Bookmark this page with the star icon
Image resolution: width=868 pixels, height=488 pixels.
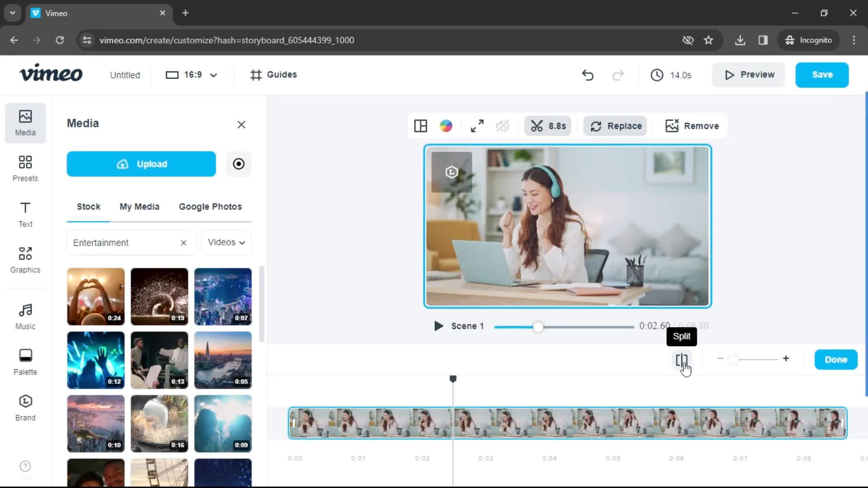tap(708, 40)
